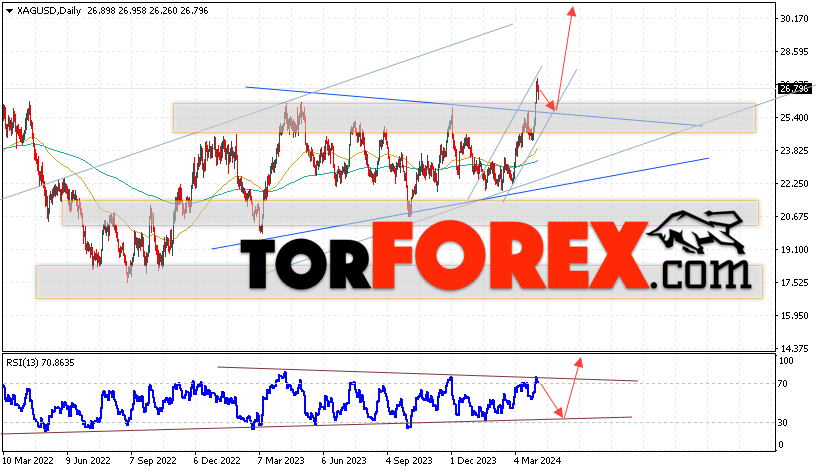Viewport: 816px width, 472px height.
Task: Select the RSI scale level 70
Action: tap(783, 384)
